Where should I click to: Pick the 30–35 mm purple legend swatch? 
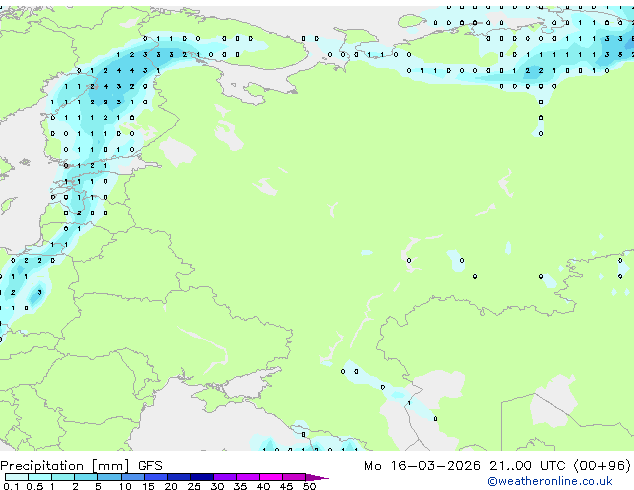(224, 477)
